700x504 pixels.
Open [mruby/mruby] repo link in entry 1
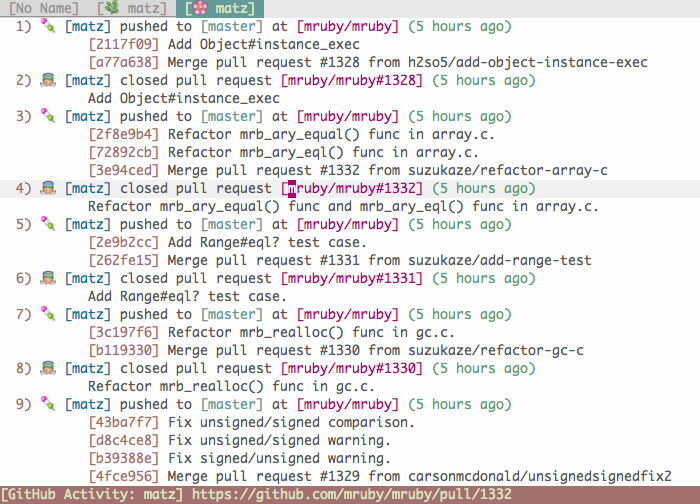348,26
